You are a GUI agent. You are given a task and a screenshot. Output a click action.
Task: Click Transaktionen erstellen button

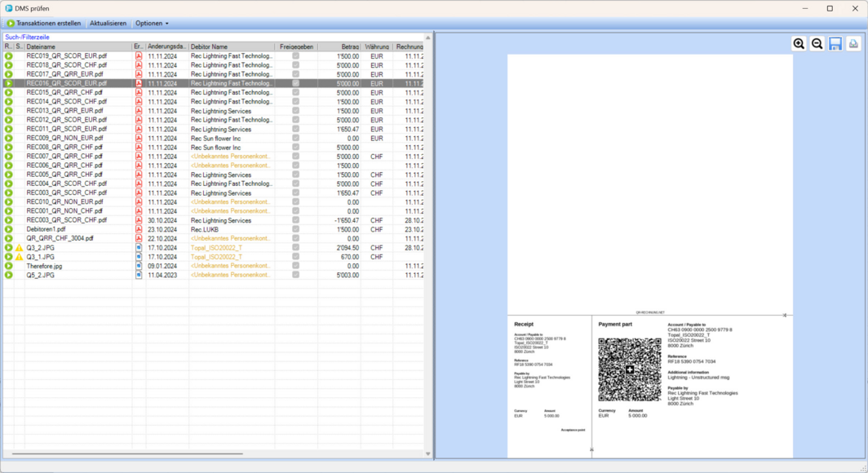[43, 24]
